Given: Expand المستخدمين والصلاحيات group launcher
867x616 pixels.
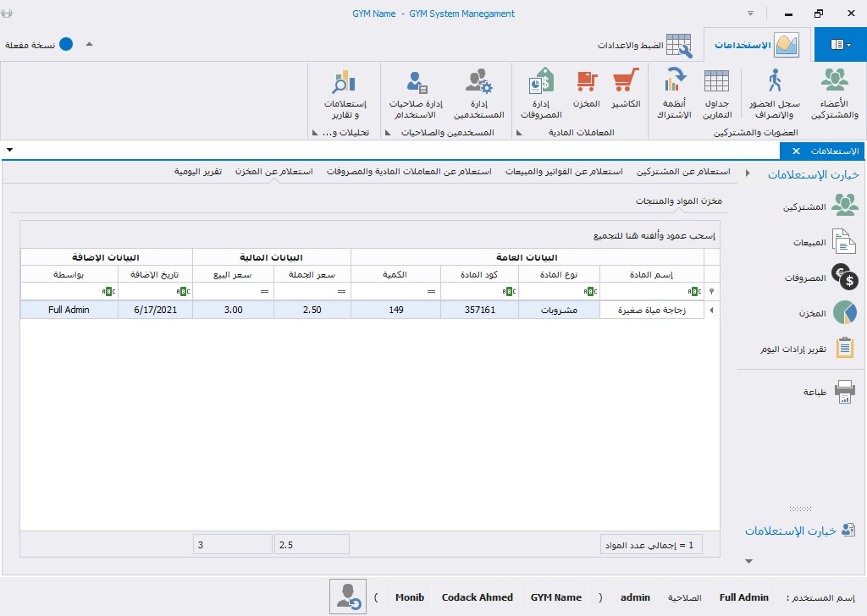Looking at the screenshot, I should point(388,133).
